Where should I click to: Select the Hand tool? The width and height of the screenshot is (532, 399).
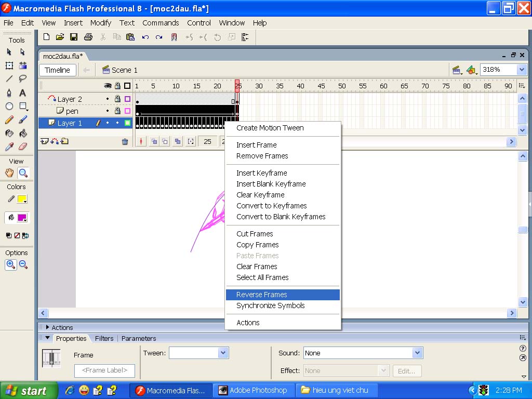tap(9, 173)
